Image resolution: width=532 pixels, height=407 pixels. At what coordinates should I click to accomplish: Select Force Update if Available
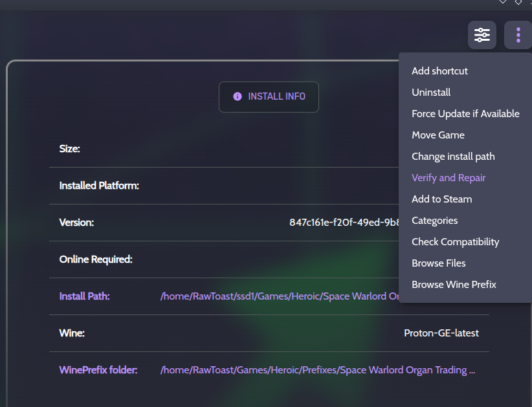(x=465, y=114)
